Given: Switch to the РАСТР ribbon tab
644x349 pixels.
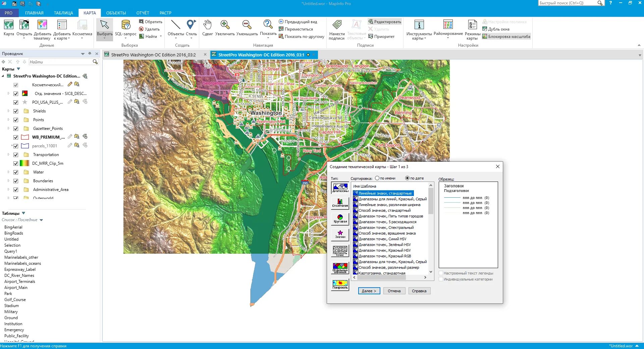Looking at the screenshot, I should 165,13.
